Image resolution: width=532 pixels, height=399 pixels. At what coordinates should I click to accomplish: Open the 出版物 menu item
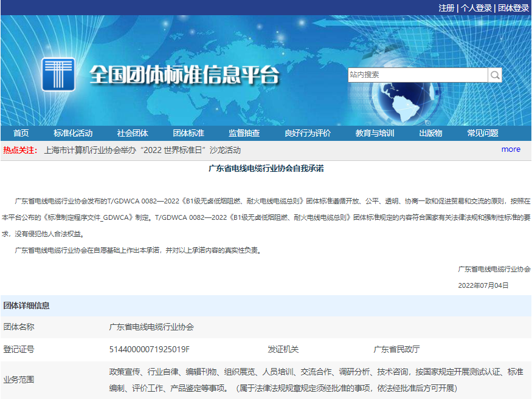point(430,133)
